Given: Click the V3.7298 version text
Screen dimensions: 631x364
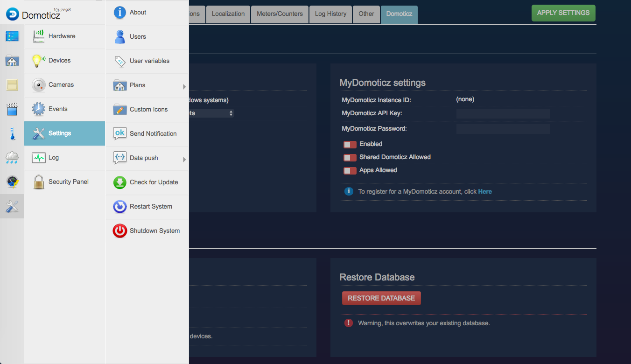Looking at the screenshot, I should (x=62, y=9).
